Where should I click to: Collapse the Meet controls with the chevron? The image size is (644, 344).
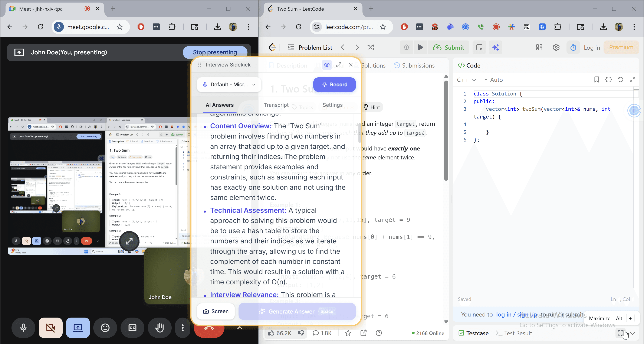(x=240, y=328)
